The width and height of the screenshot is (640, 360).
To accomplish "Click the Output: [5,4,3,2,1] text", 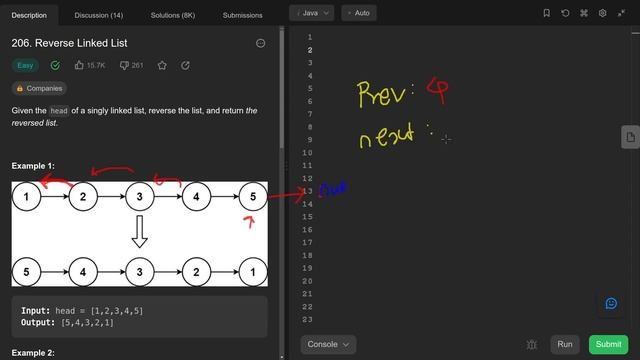I will pos(67,322).
